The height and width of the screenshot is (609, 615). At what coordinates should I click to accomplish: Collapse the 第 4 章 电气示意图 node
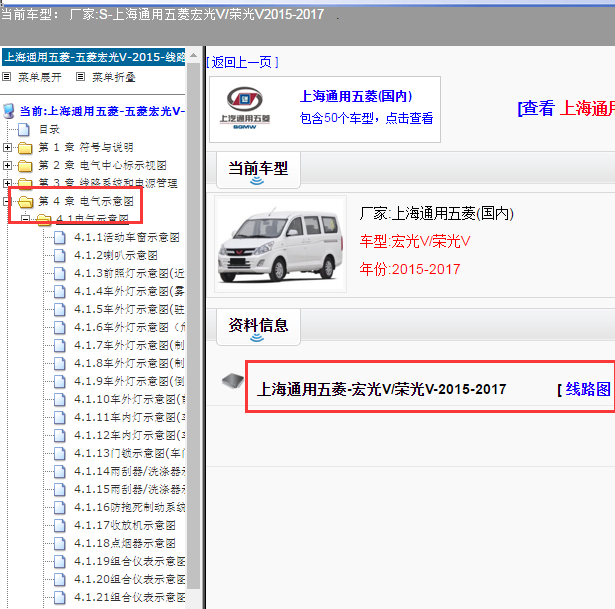6,202
